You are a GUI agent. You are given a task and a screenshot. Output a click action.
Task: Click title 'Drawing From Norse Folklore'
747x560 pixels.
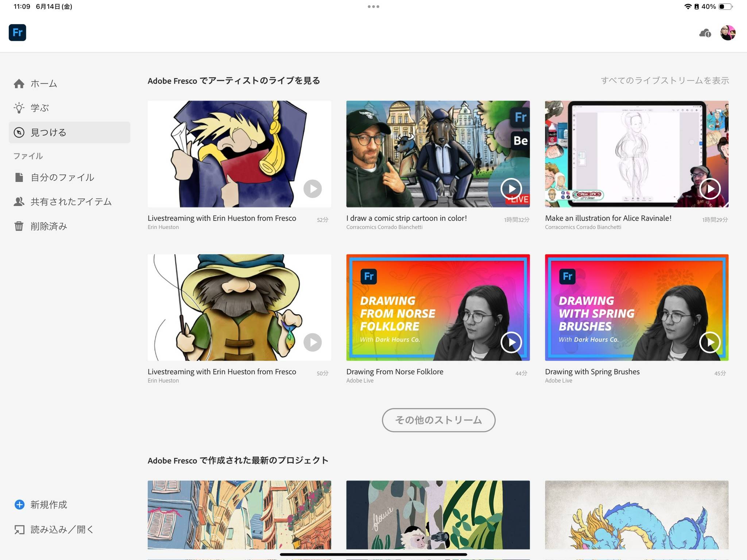tap(395, 372)
